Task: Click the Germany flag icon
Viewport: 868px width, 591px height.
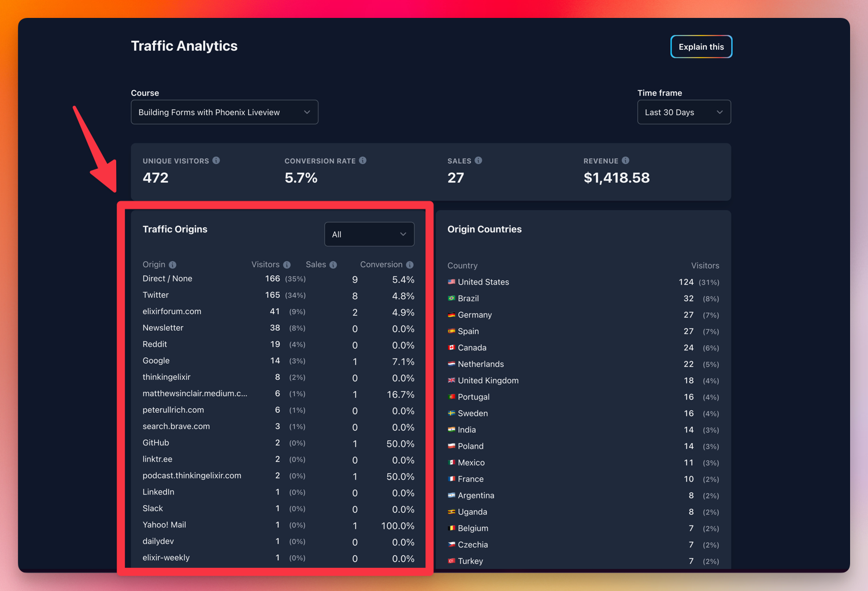Action: pos(451,315)
